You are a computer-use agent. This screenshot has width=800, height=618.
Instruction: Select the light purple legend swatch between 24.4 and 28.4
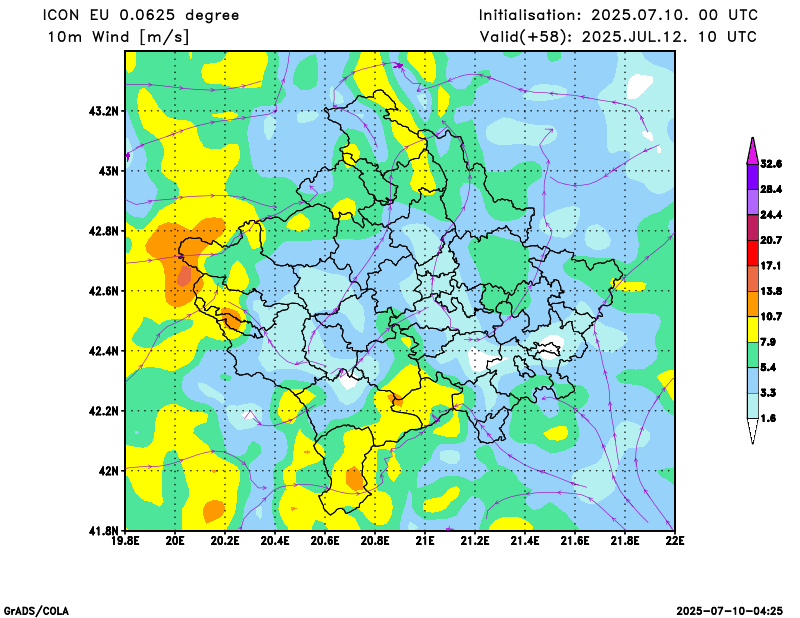click(753, 202)
